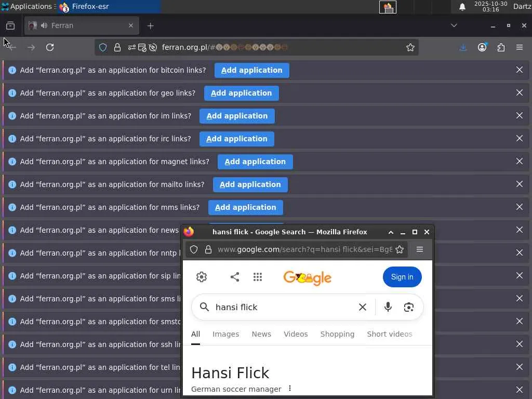Go back in main Firefox window

click(12, 47)
